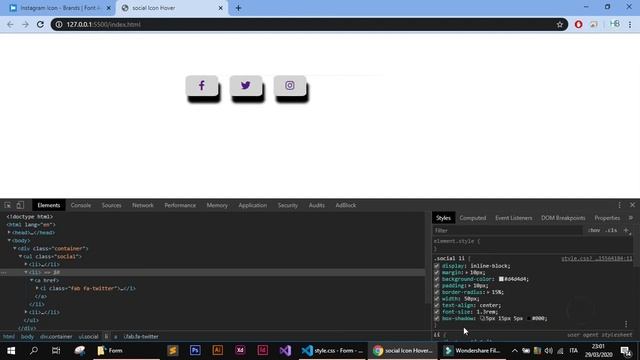
Task: Open the Network tab
Action: 143,205
